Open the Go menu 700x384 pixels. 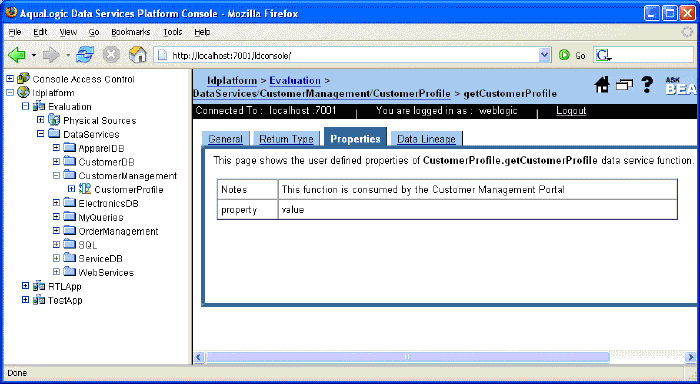coord(94,32)
